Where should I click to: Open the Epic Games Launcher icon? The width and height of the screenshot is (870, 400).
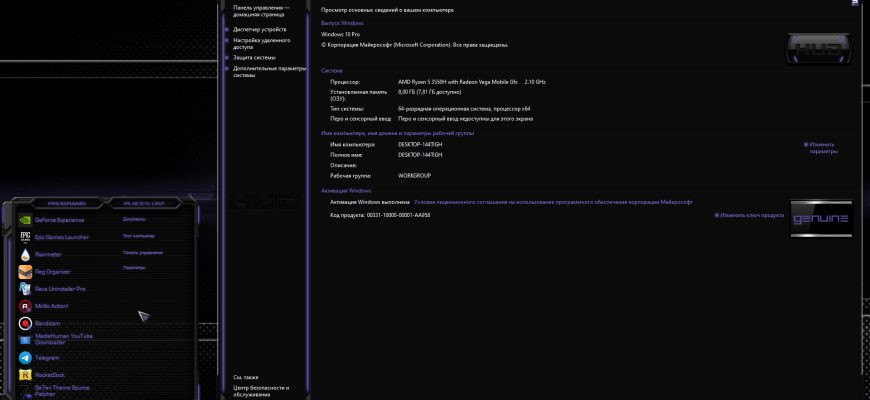coord(25,237)
